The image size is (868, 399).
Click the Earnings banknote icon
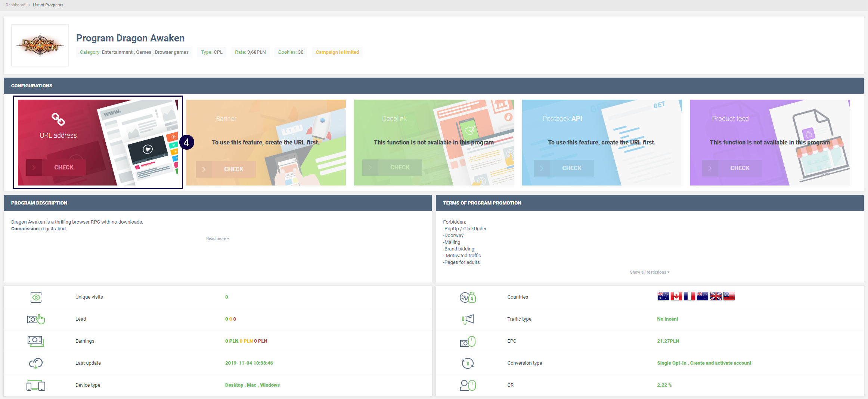click(36, 341)
